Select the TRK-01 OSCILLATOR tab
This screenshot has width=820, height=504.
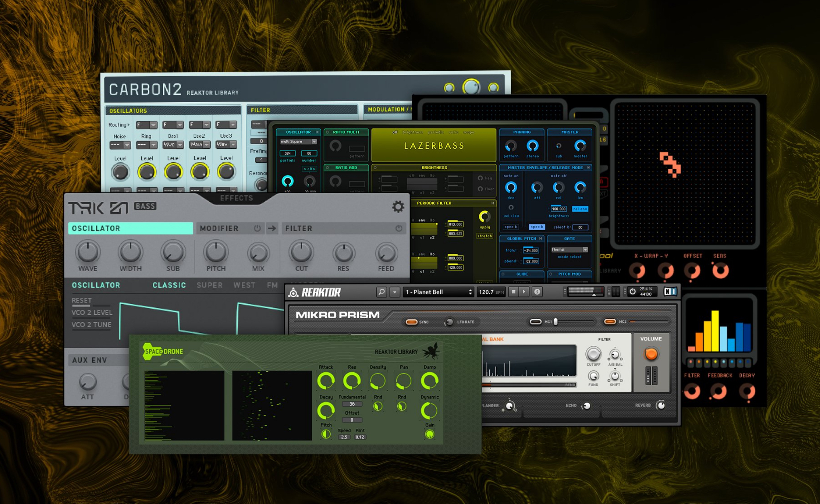pos(131,228)
